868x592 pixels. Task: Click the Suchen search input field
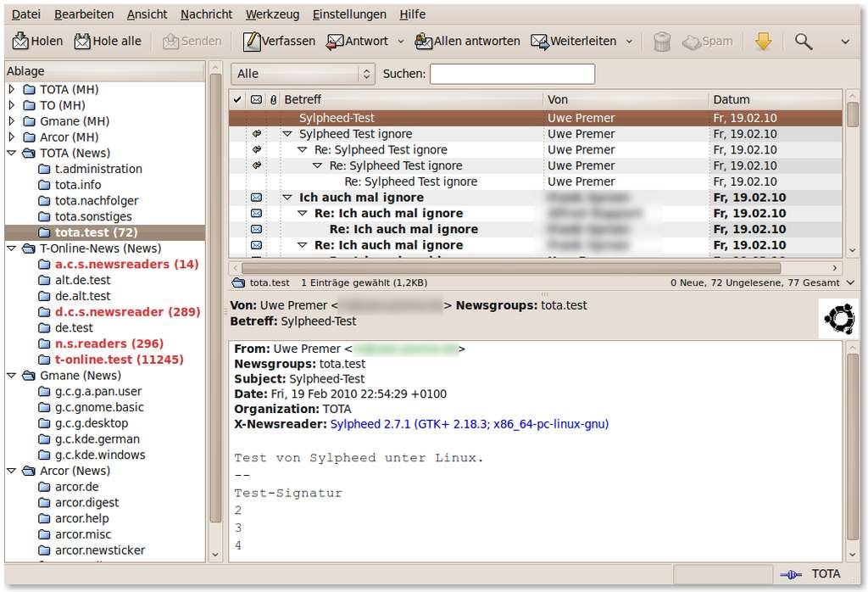[x=512, y=74]
